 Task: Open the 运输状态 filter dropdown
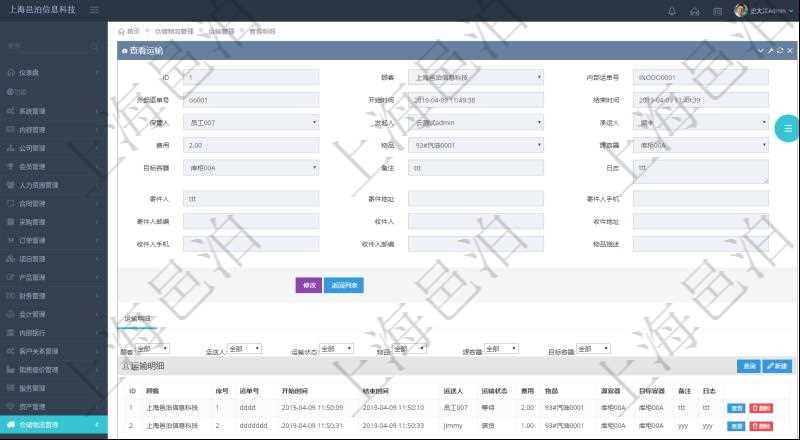point(336,350)
